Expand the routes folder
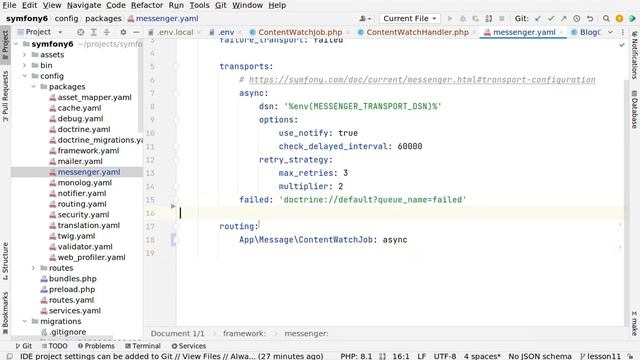640x360 pixels. pyautogui.click(x=33, y=268)
